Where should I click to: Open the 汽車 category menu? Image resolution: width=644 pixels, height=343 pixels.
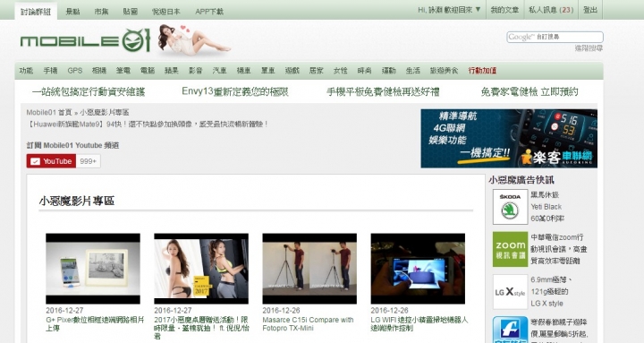click(x=220, y=71)
